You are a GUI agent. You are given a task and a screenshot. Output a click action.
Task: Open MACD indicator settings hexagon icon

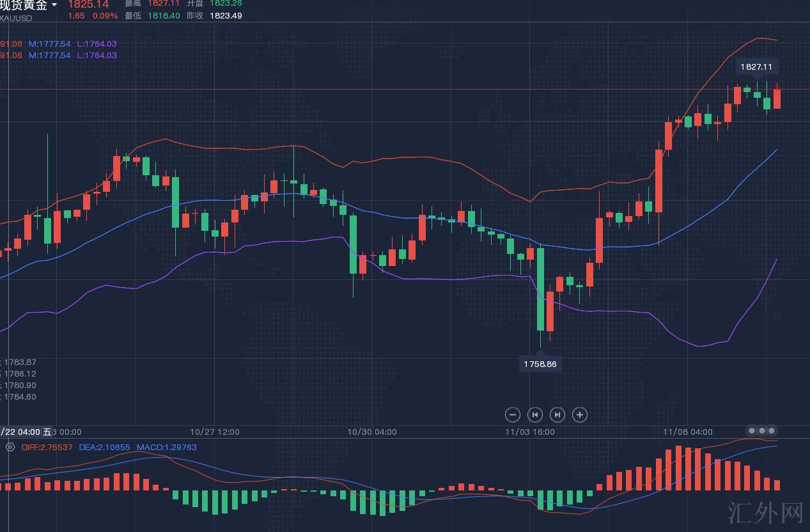point(10,447)
